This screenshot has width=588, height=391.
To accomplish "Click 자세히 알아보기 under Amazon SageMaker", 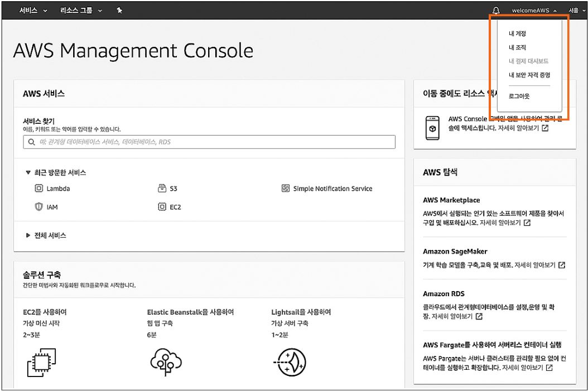I will tap(535, 265).
